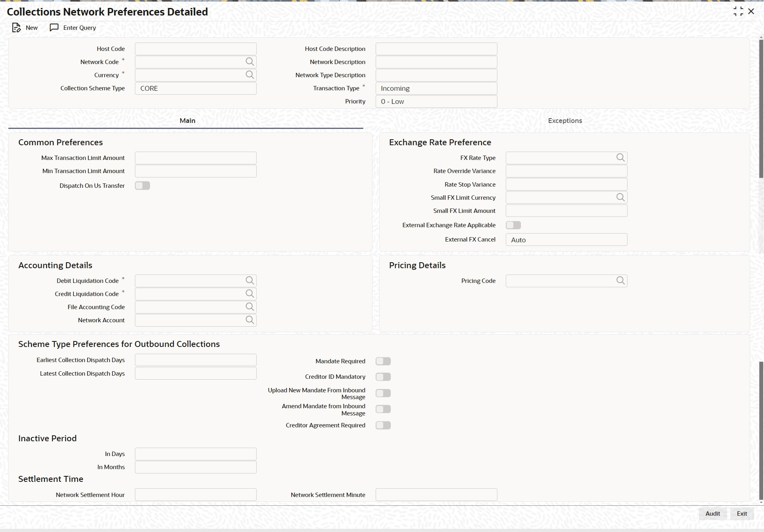Toggle Dispatch On Us Transfer switch

142,185
